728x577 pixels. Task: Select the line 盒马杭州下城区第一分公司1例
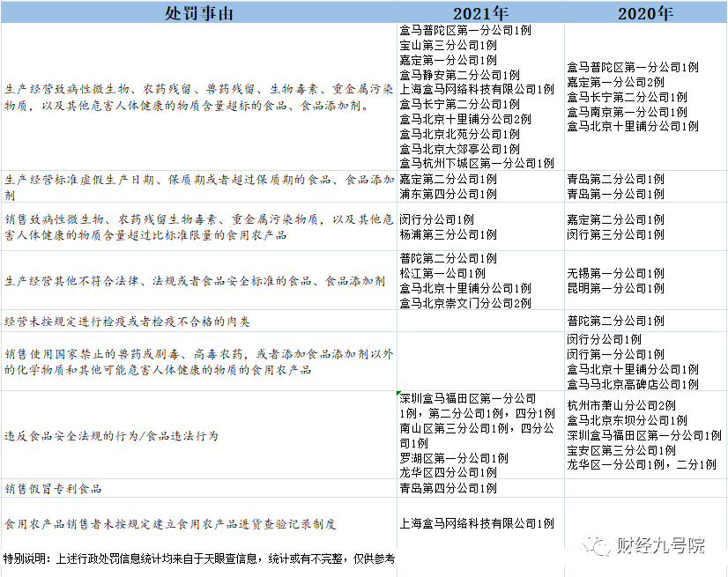click(477, 163)
